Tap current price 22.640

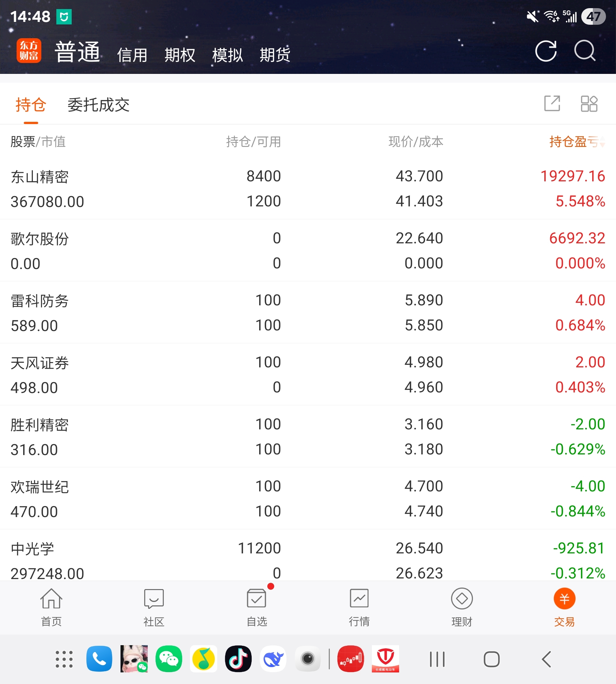[x=419, y=238]
